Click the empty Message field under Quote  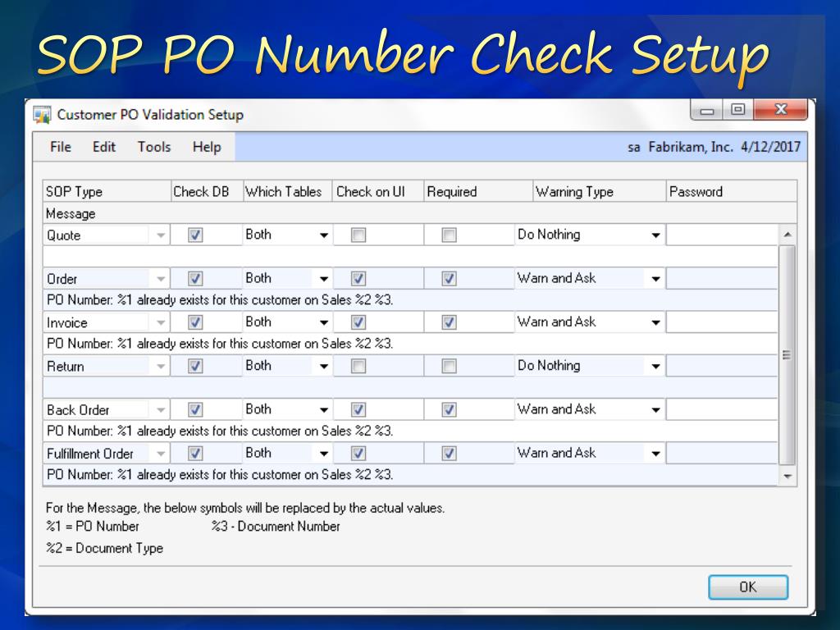410,257
